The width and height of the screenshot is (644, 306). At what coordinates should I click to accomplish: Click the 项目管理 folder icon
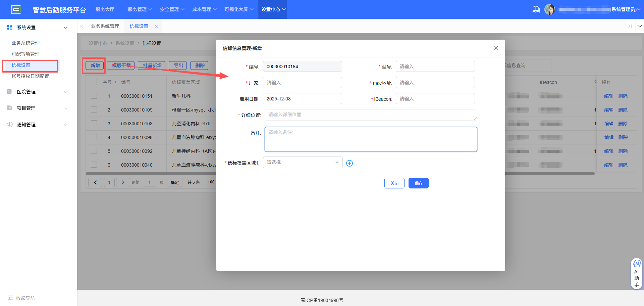(9, 108)
